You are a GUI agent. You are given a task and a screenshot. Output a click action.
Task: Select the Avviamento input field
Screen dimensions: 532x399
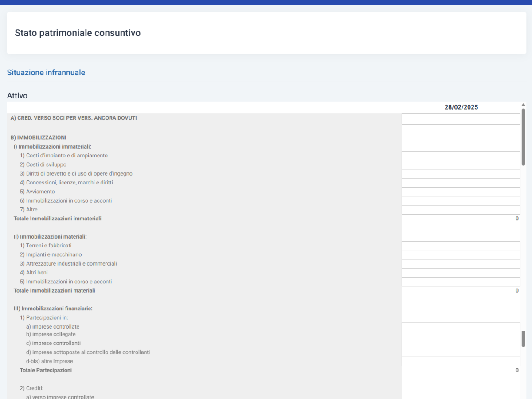[461, 192]
